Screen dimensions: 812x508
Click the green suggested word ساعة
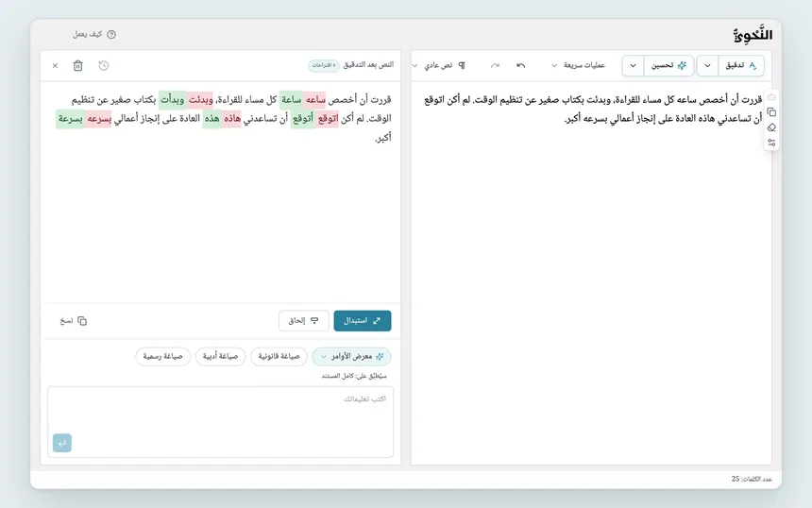292,99
